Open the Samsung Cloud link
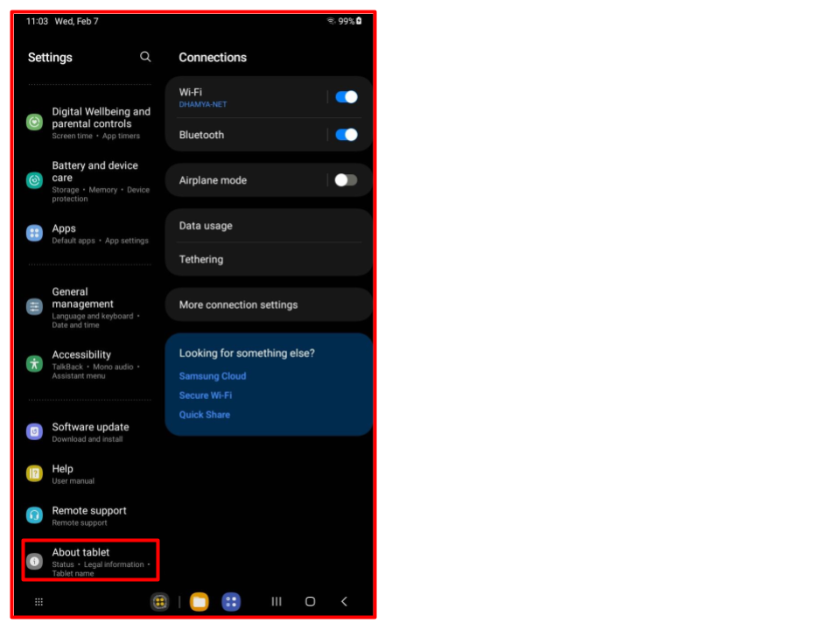Viewport: 840px width, 630px height. point(213,376)
